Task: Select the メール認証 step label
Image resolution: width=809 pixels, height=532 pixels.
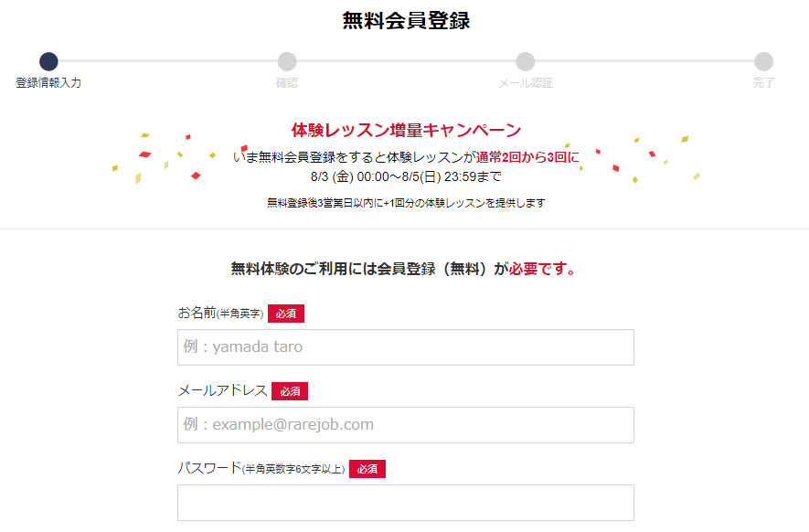Action: 526,82
